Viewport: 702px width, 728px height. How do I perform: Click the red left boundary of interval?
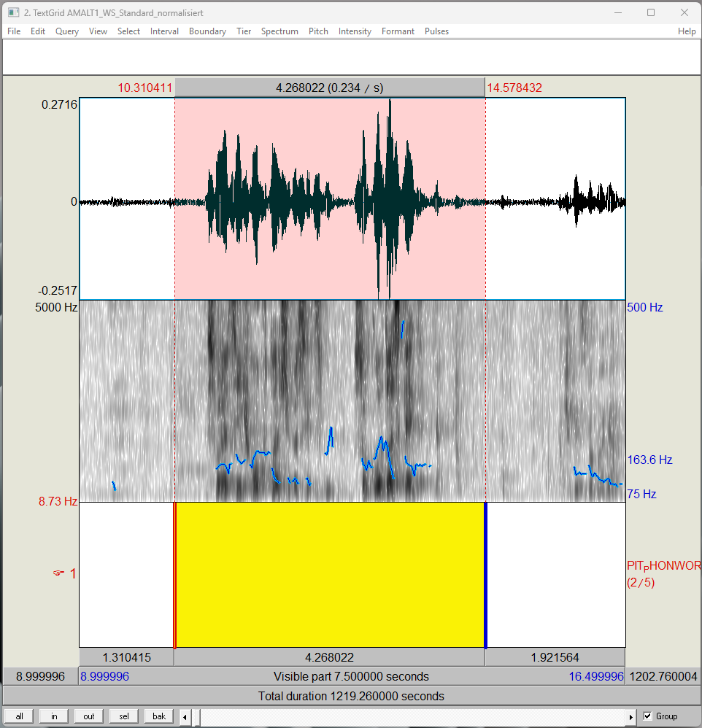(x=174, y=574)
